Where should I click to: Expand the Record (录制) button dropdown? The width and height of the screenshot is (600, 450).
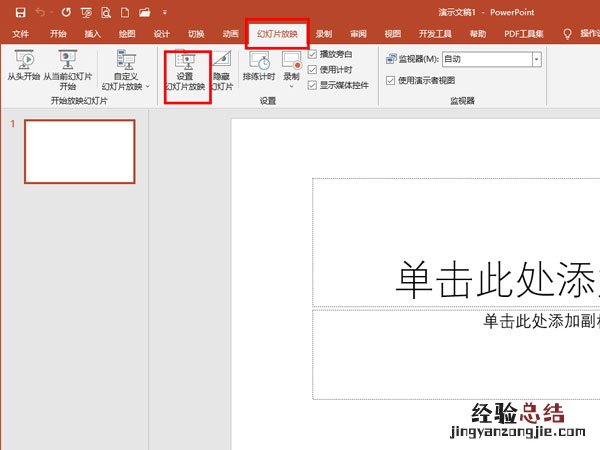pyautogui.click(x=291, y=86)
